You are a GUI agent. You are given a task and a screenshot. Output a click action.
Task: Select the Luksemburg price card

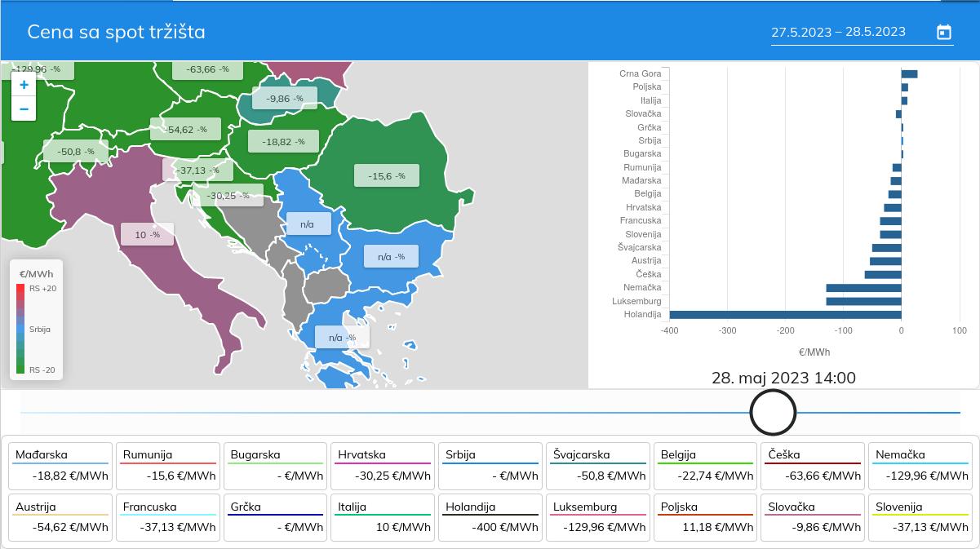pos(599,517)
